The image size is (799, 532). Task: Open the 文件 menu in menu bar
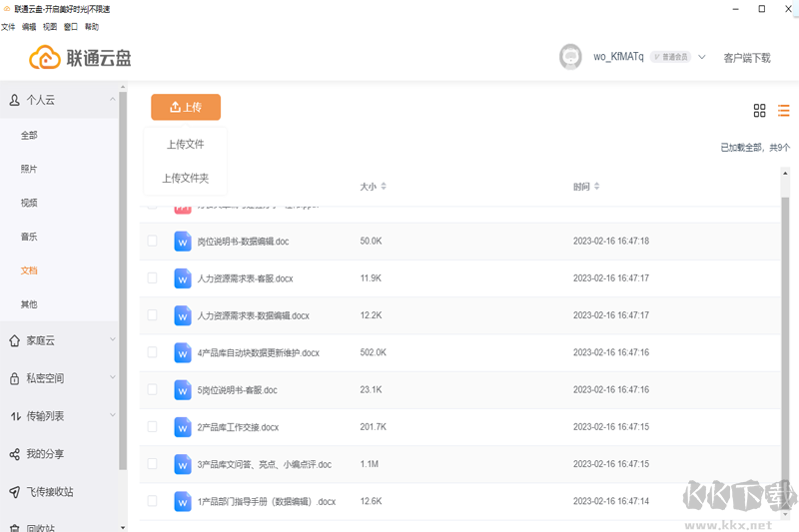pyautogui.click(x=8, y=27)
